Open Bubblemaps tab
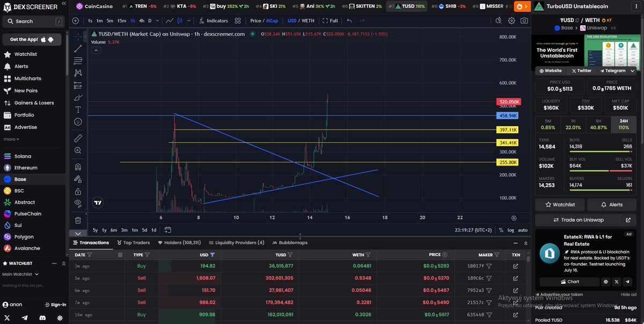The height and width of the screenshot is (324, 644). click(x=290, y=242)
